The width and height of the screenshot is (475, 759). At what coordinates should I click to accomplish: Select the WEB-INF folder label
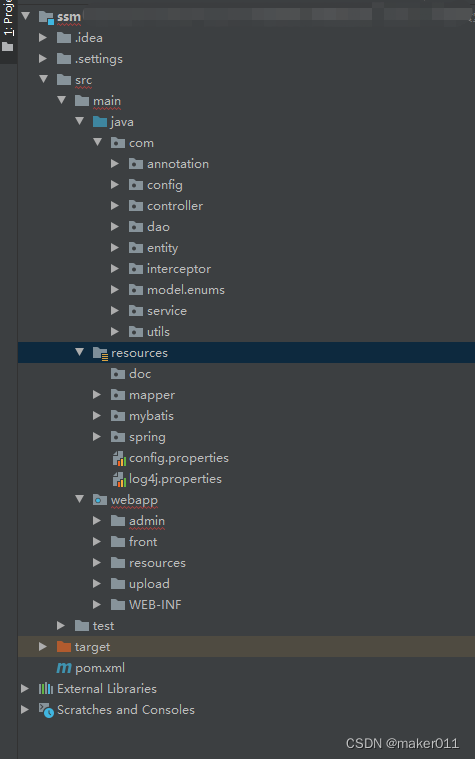tap(155, 605)
